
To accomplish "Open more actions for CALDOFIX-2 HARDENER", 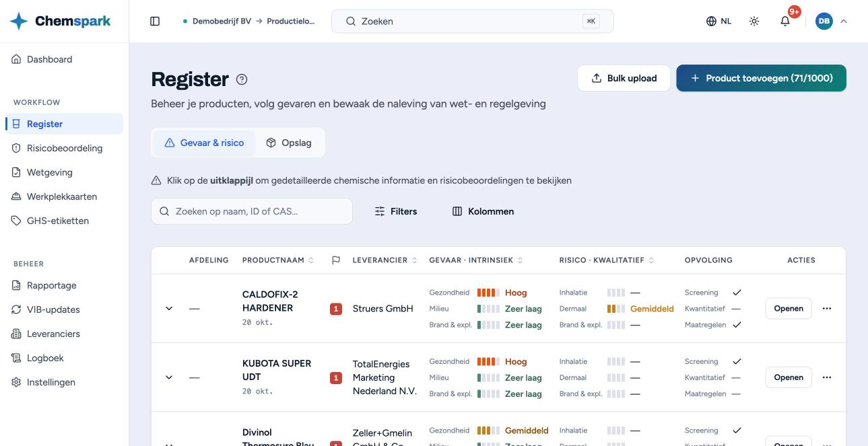I will (827, 309).
